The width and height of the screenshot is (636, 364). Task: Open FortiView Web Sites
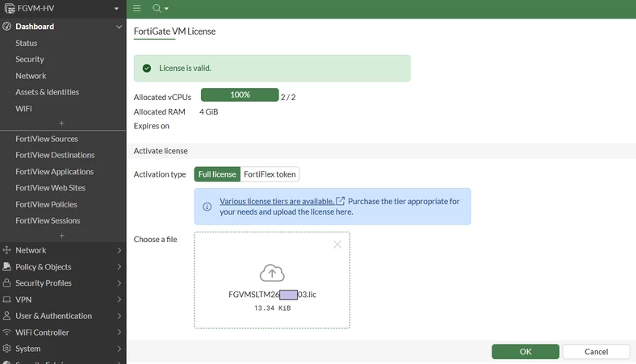coord(50,188)
